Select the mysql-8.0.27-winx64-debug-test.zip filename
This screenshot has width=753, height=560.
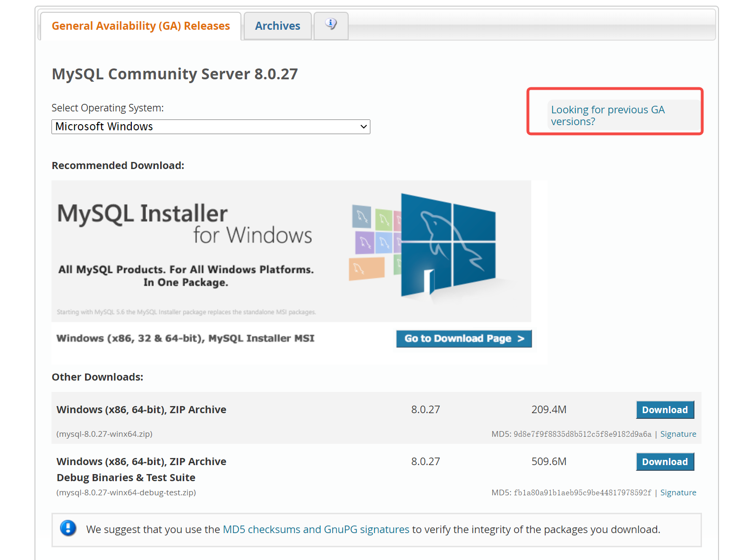point(126,492)
